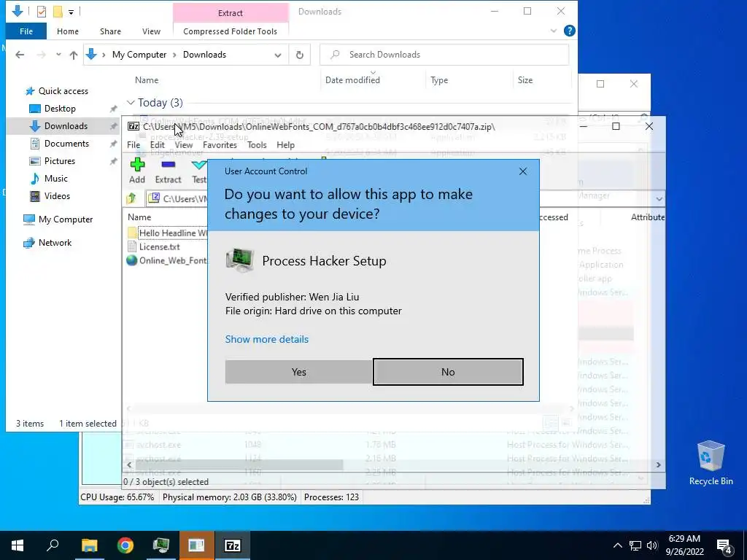Open the 7-Zip Tools menu
Viewport: 747px width, 560px height.
point(257,145)
